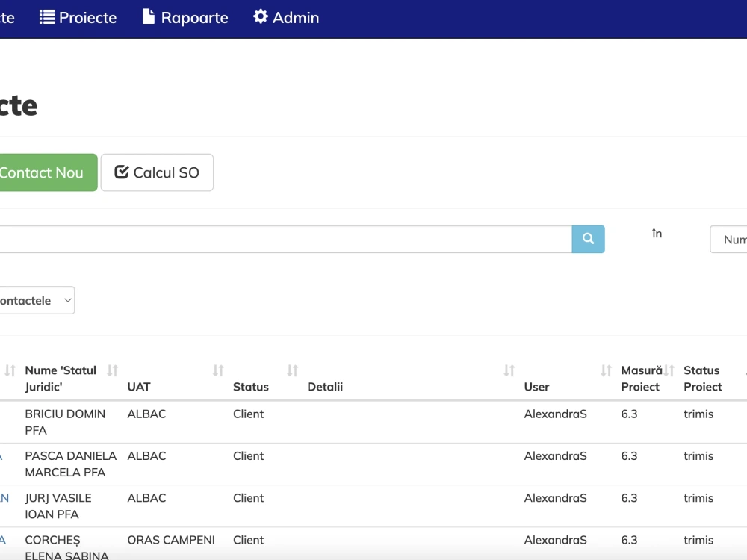Click sort arrows left of Nume header
This screenshot has height=560, width=747.
pyautogui.click(x=10, y=370)
